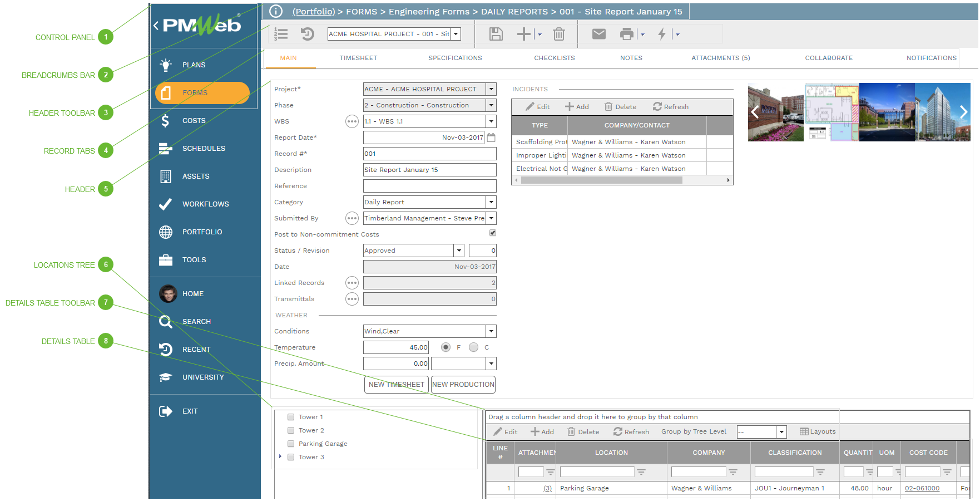Open the Layouts button in details toolbar

818,431
